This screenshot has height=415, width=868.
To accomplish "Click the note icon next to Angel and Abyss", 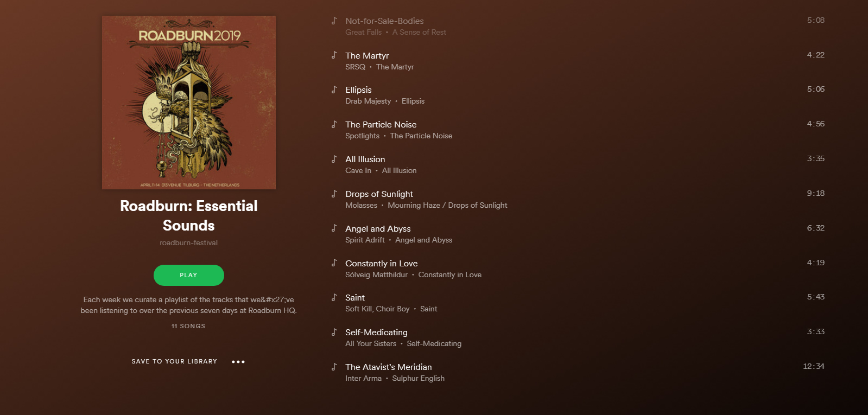I will (334, 228).
